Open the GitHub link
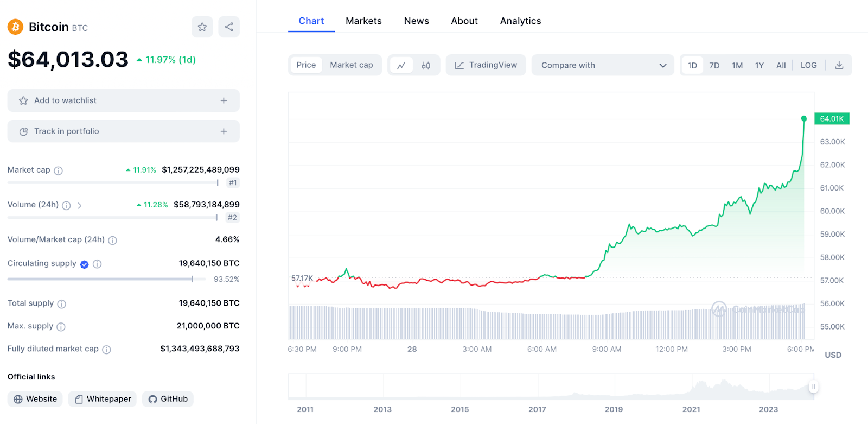 tap(168, 399)
